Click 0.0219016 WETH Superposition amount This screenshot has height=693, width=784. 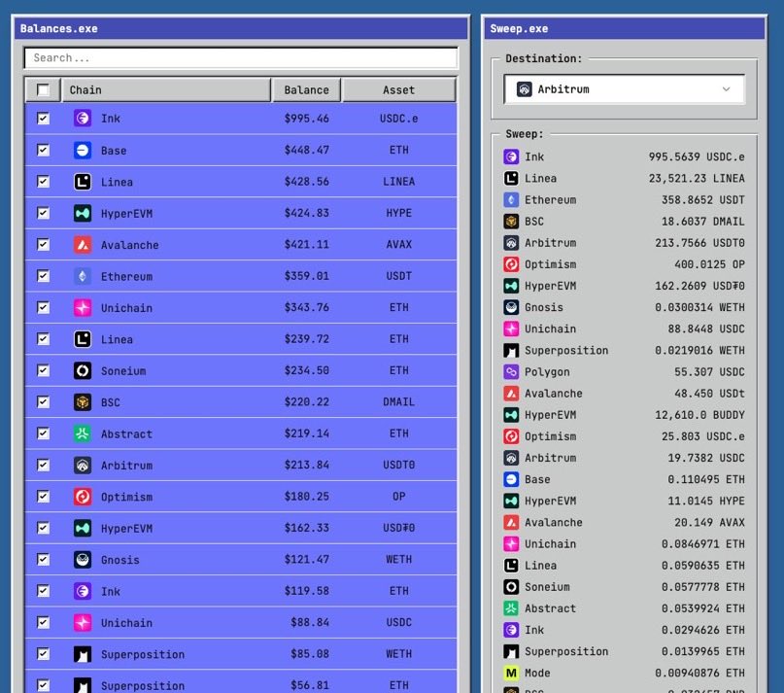pyautogui.click(x=699, y=351)
